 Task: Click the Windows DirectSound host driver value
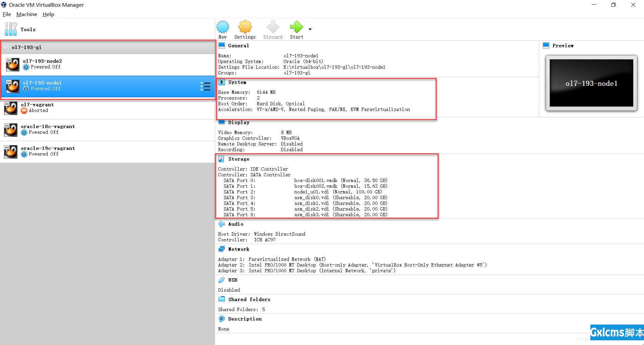point(279,234)
